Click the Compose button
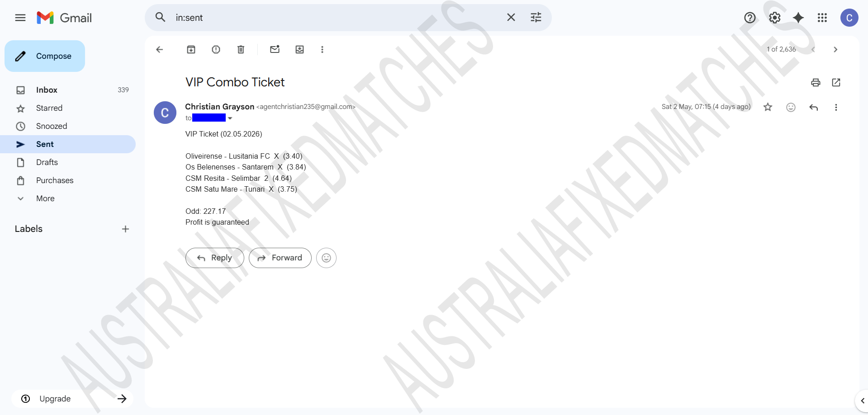The width and height of the screenshot is (868, 415). tap(45, 56)
